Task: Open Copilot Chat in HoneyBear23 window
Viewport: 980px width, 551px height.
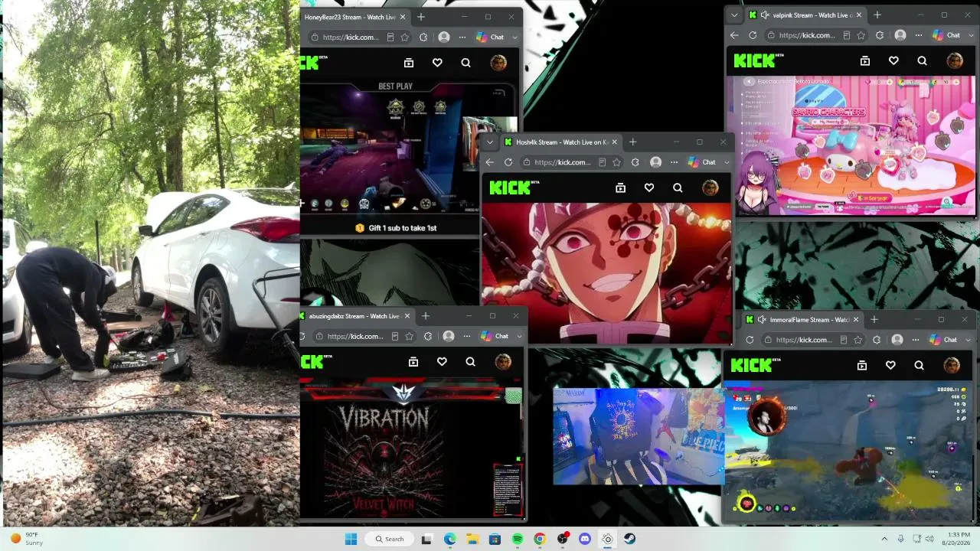Action: [x=490, y=37]
